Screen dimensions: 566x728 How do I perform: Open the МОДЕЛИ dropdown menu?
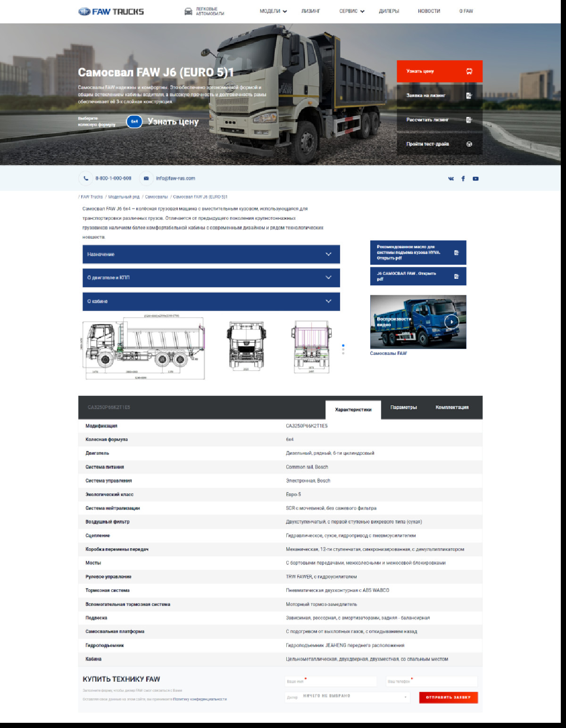(273, 11)
